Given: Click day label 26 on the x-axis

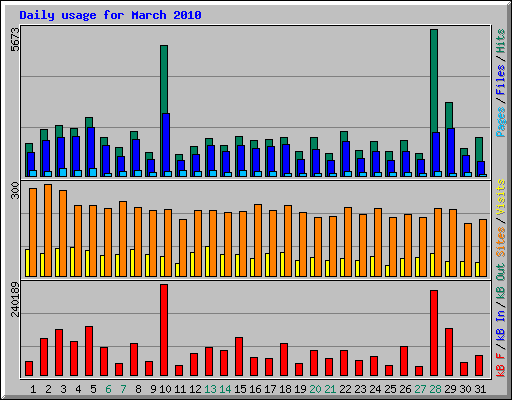Looking at the screenshot, I should click(405, 389).
